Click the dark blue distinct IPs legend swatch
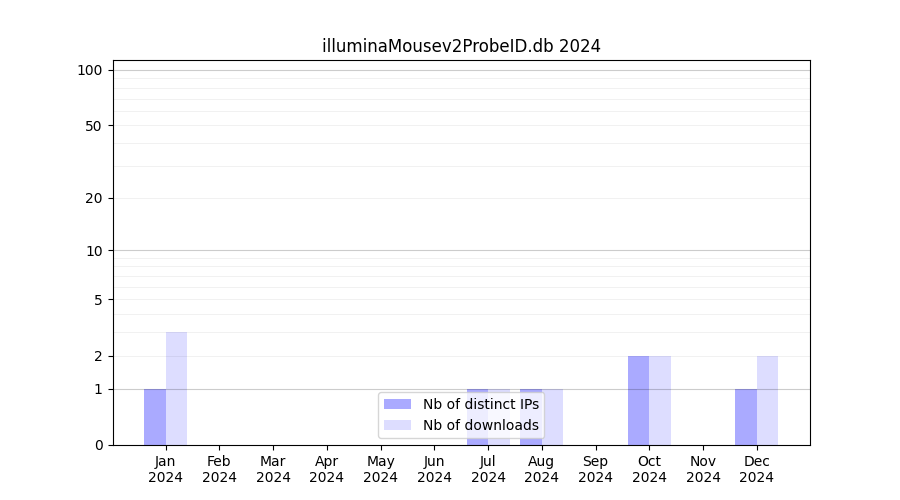 pyautogui.click(x=397, y=404)
